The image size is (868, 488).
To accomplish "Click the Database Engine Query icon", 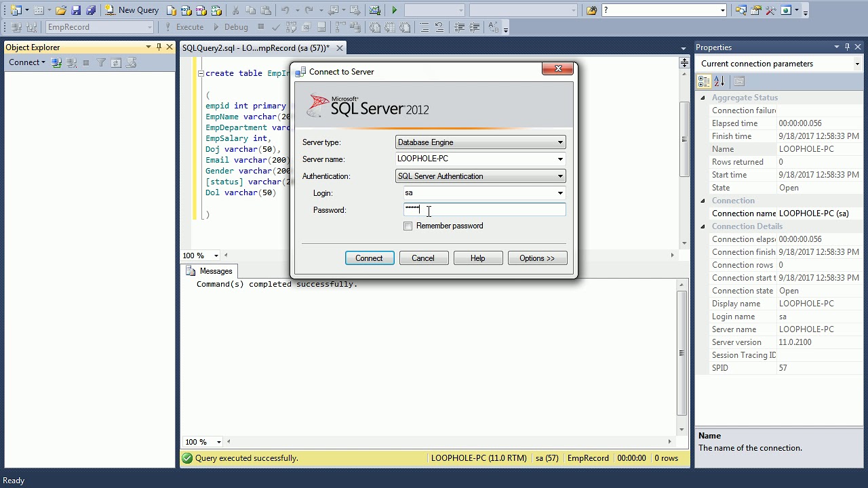I will pos(172,10).
